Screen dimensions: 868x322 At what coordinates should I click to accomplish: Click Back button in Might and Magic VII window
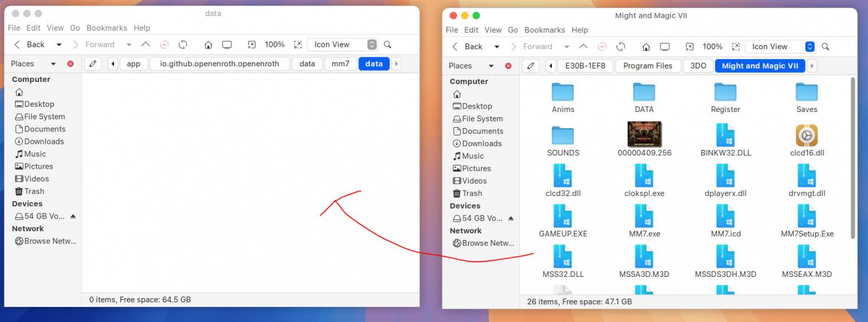pyautogui.click(x=467, y=47)
